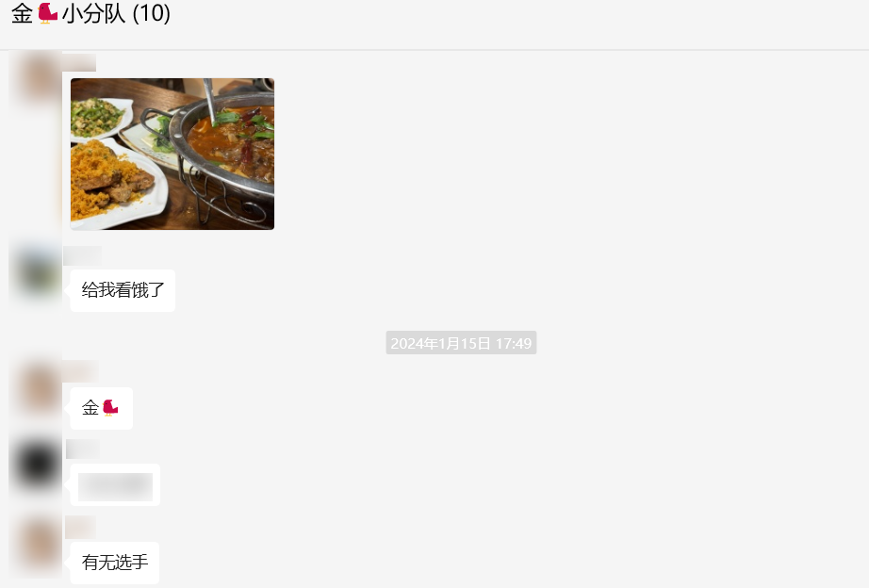Click the rooster emoji inside the 金 message bubble
This screenshot has height=588, width=869.
click(110, 408)
